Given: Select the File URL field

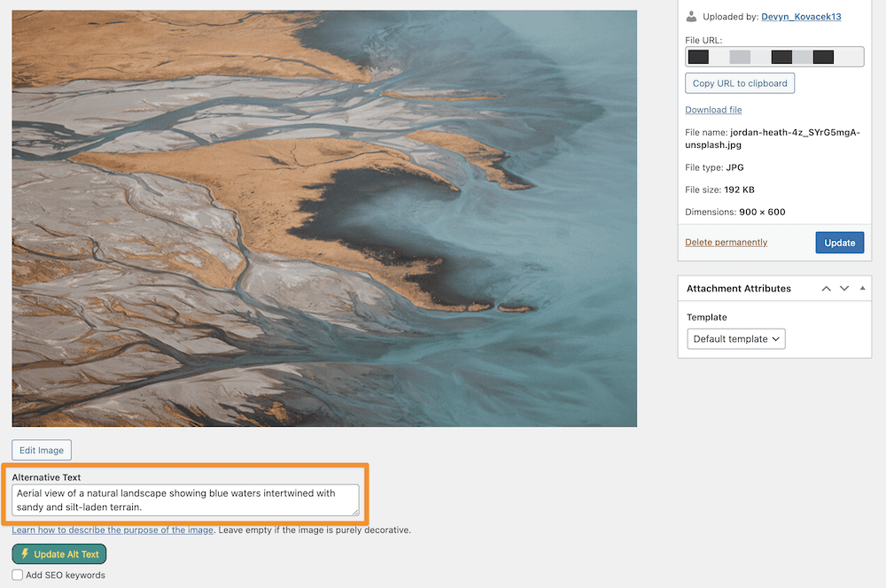Looking at the screenshot, I should coord(775,56).
